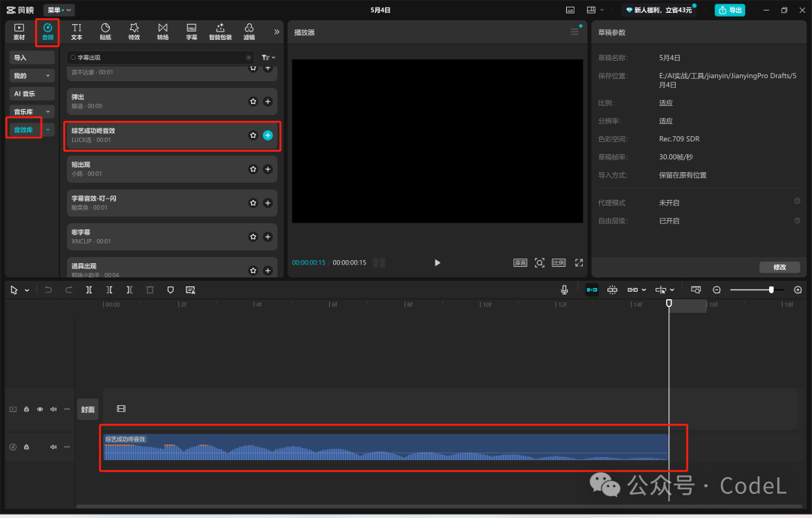Open the 贴纸 stickers tab
Screen dimensions: 812x518
[105, 32]
